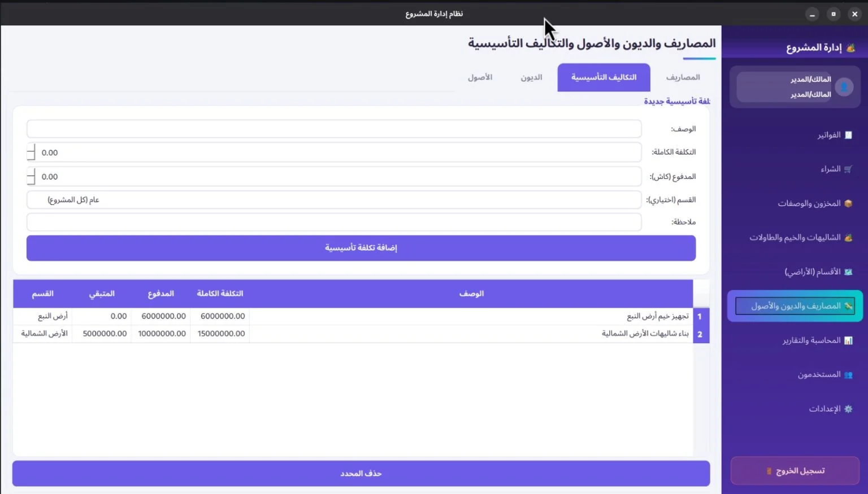The height and width of the screenshot is (494, 868).
Task: Click remaining cell 0.00 in row 1
Action: tap(102, 316)
